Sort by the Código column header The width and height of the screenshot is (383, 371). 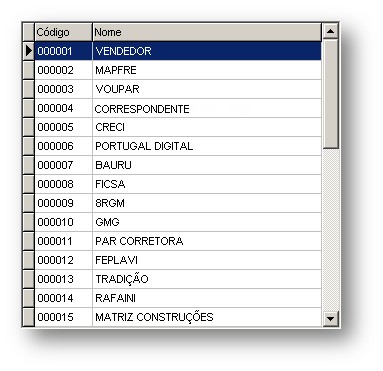63,32
